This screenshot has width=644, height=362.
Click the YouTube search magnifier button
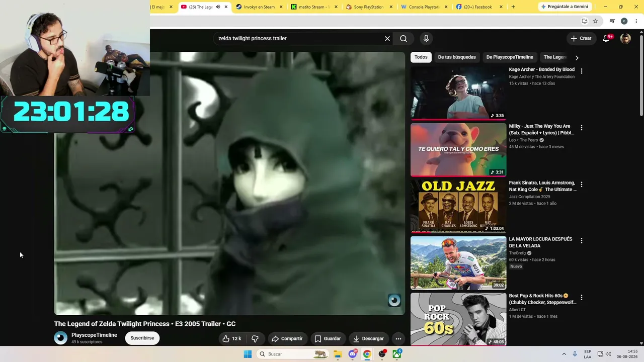(x=404, y=39)
